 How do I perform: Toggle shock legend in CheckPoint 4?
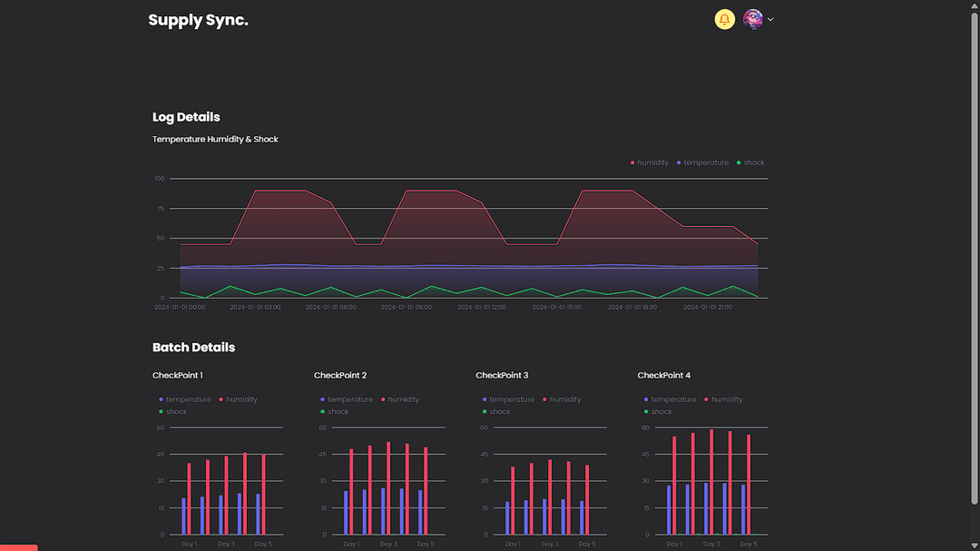658,411
